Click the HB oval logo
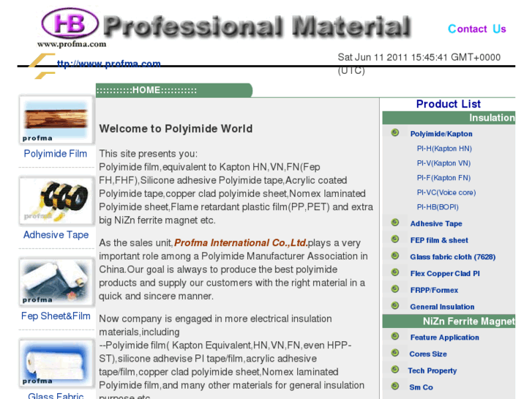The width and height of the screenshot is (532, 399). coord(70,23)
